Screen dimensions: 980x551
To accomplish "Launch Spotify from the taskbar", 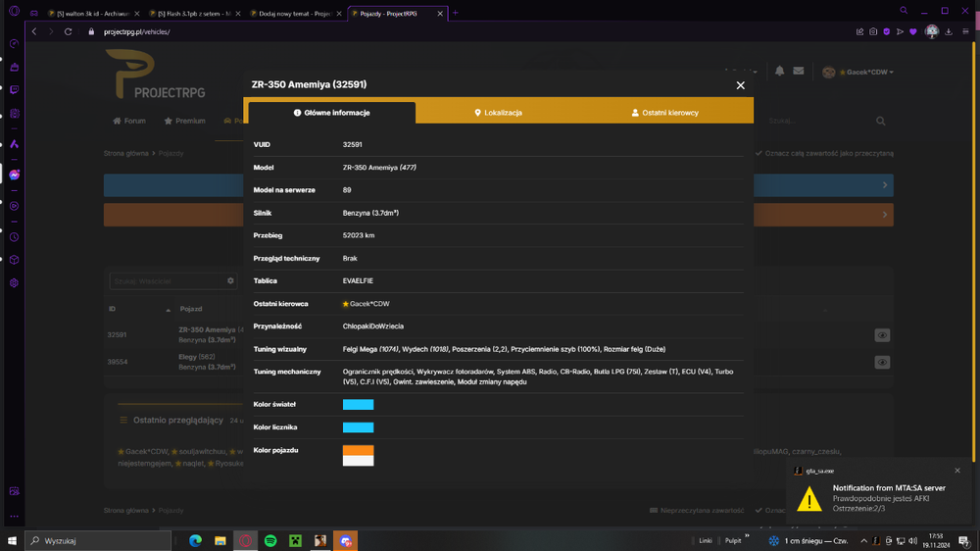I will point(270,540).
